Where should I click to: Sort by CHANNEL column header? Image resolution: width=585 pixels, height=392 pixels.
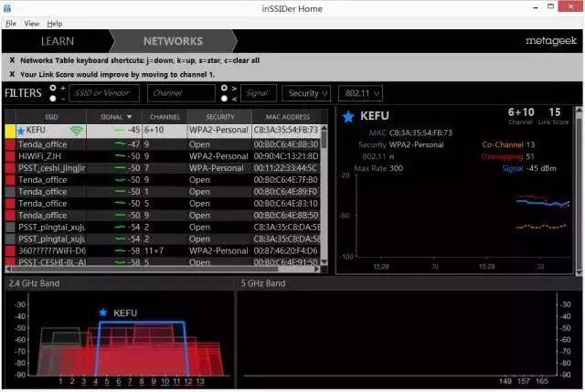(165, 117)
